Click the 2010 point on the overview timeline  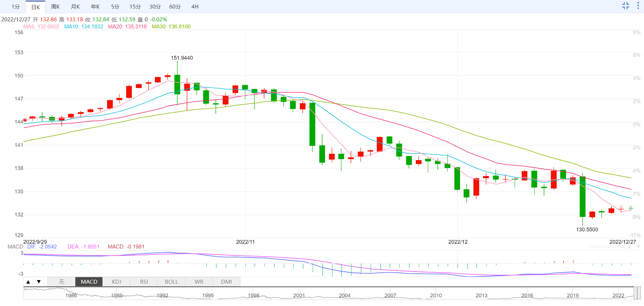436,295
